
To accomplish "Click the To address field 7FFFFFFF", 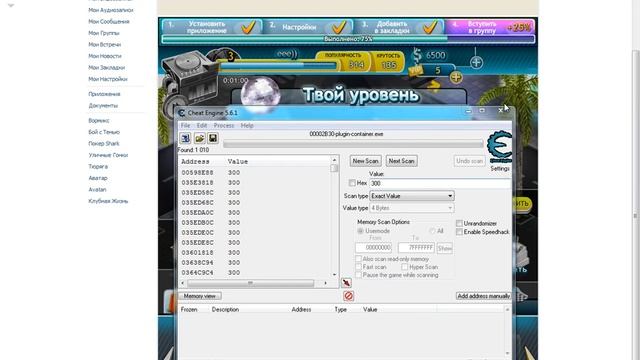I will [416, 248].
